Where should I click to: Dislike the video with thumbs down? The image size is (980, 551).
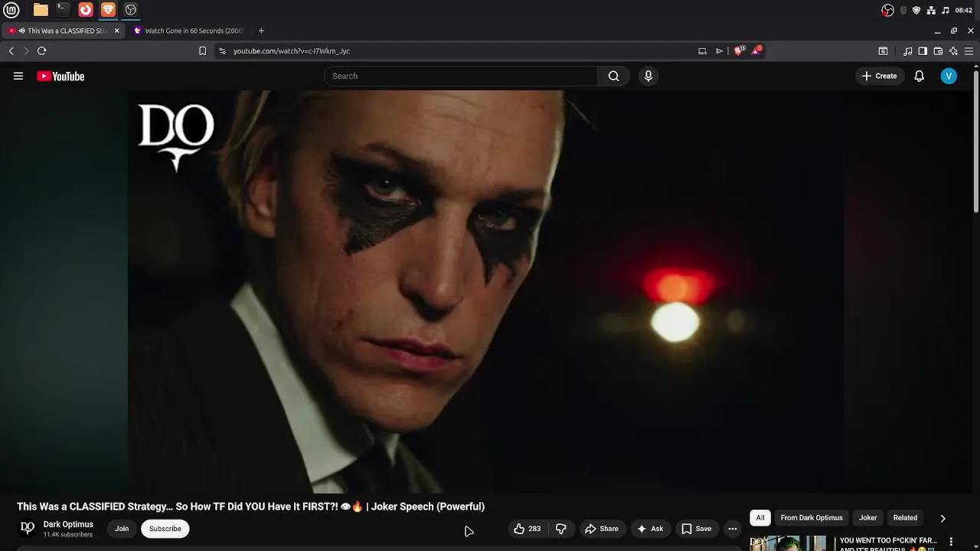[561, 529]
